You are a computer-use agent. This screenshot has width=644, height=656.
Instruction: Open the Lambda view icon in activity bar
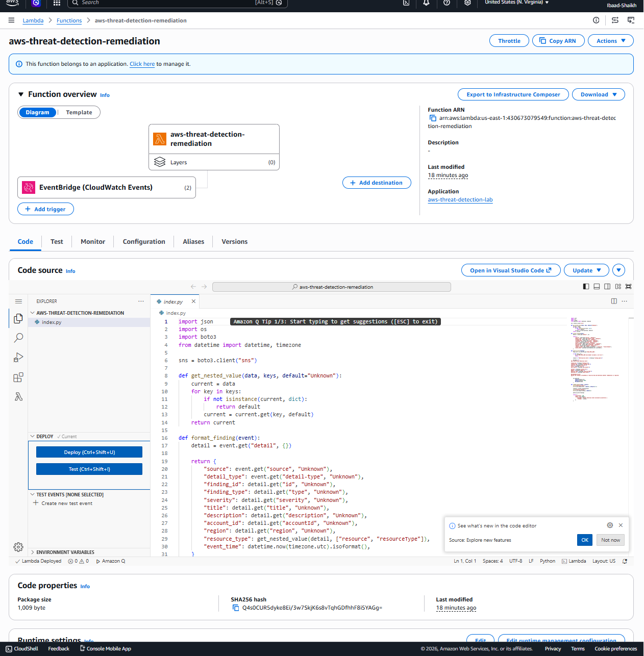(18, 397)
